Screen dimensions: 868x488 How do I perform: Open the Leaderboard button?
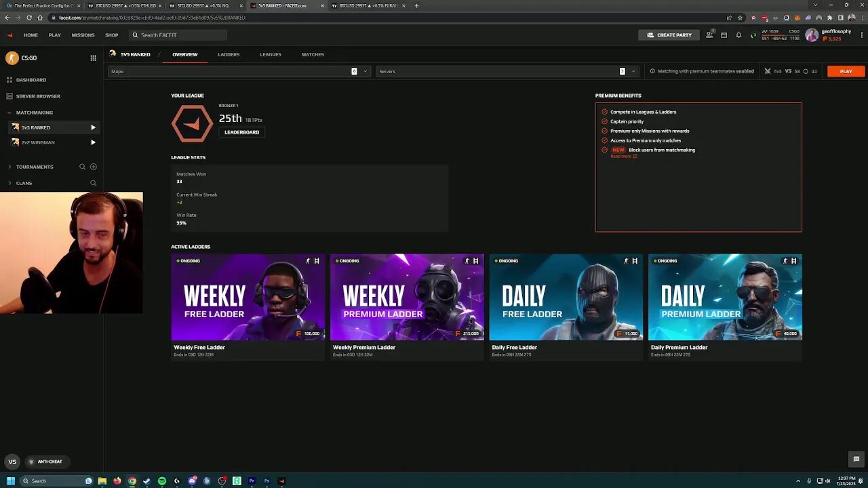(242, 132)
